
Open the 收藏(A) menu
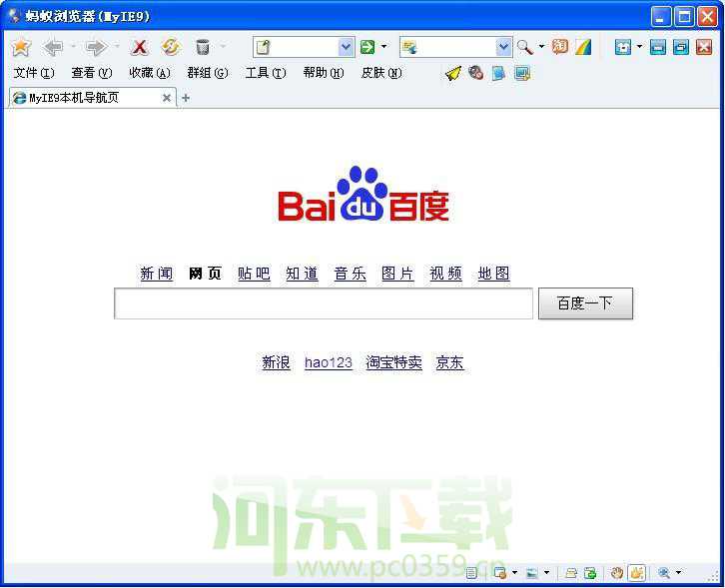150,73
